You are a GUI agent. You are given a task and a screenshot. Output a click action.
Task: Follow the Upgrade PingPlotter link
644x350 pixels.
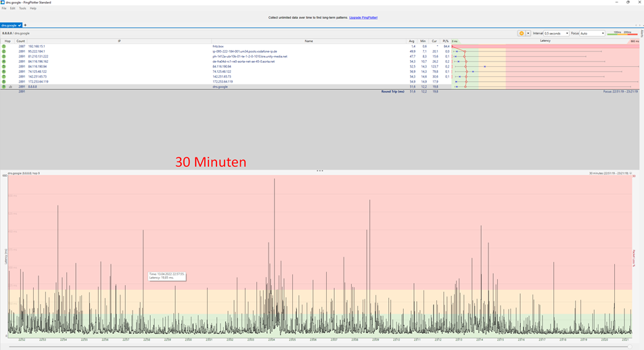click(x=363, y=18)
